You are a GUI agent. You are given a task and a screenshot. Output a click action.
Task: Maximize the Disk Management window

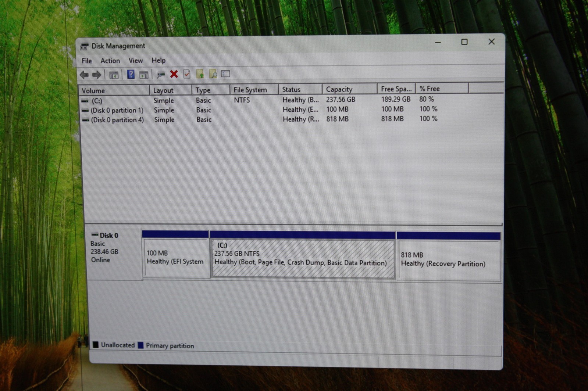(x=464, y=42)
